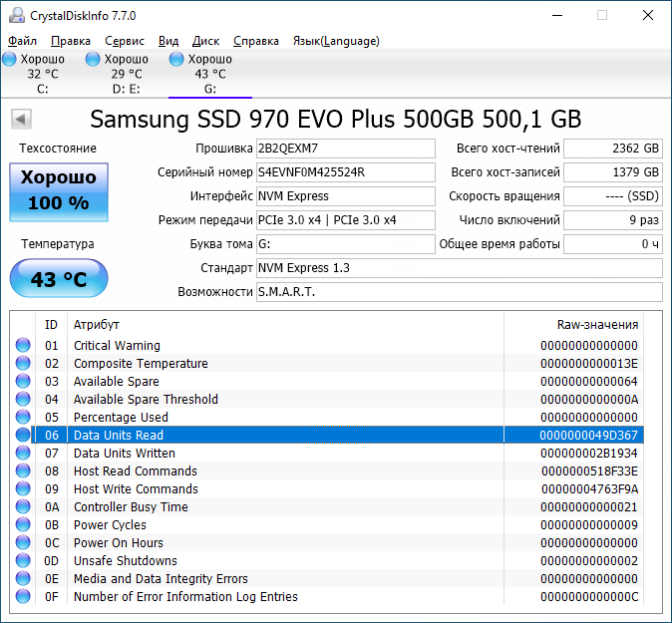The image size is (672, 623).
Task: Click the Хорошо 100 % health status button
Action: (x=59, y=190)
